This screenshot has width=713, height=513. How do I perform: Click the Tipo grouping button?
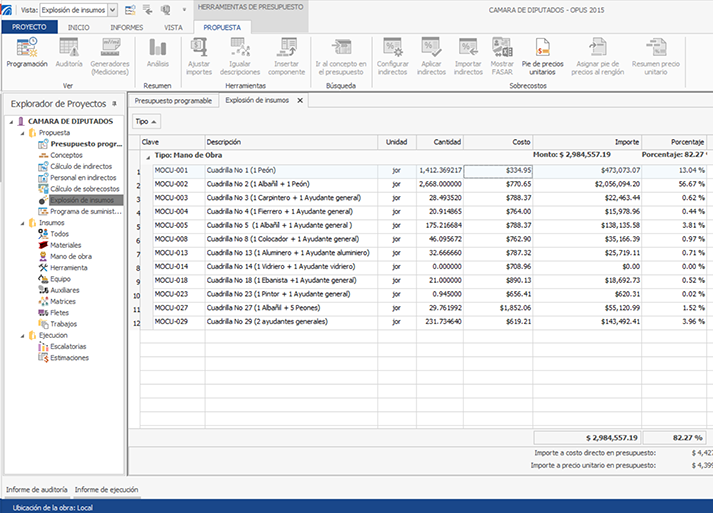pos(146,121)
